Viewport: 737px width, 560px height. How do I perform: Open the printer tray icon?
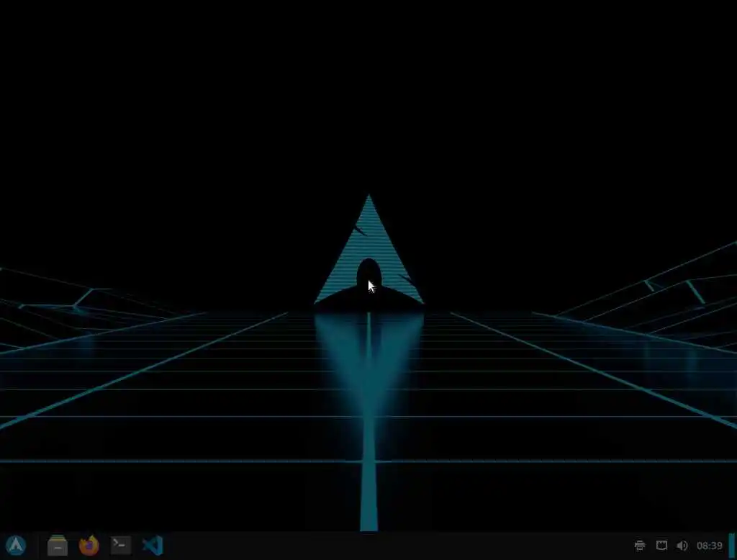pyautogui.click(x=640, y=546)
